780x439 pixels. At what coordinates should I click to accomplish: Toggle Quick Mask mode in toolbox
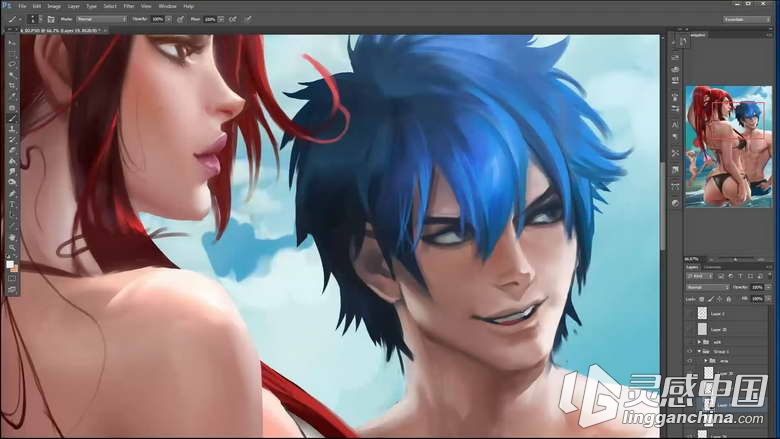pos(12,278)
